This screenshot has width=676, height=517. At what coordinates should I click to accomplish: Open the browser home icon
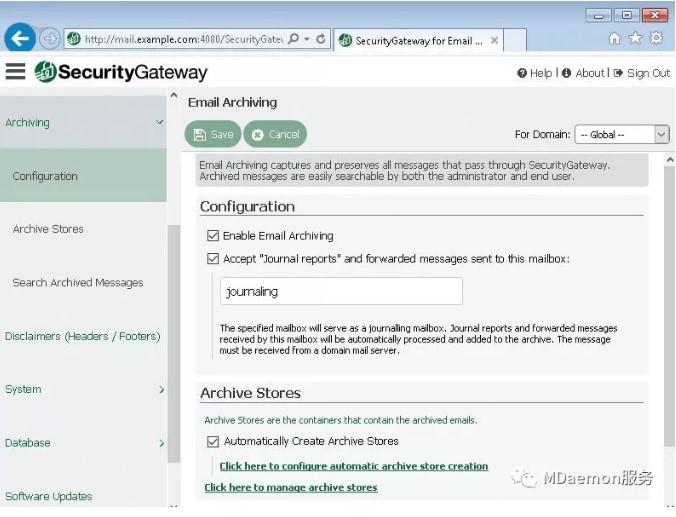614,39
